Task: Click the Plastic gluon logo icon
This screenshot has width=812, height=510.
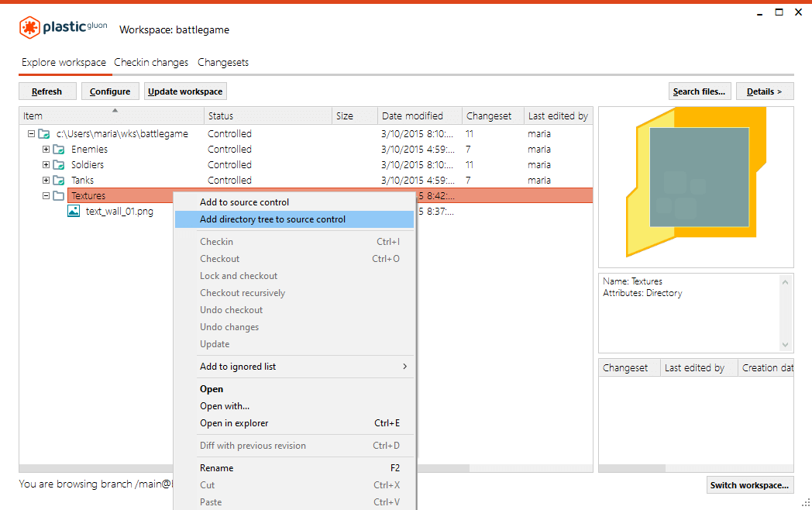Action: click(29, 27)
